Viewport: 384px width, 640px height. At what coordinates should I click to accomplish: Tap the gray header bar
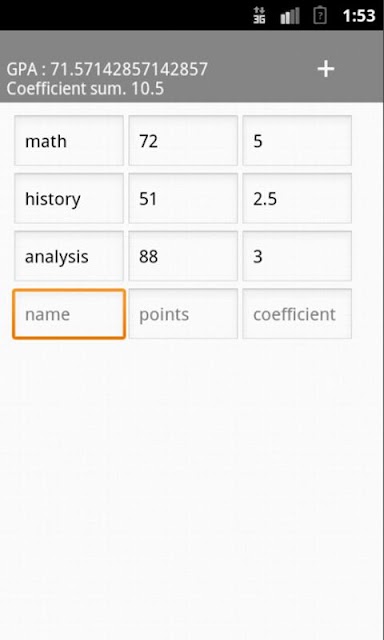[x=192, y=66]
